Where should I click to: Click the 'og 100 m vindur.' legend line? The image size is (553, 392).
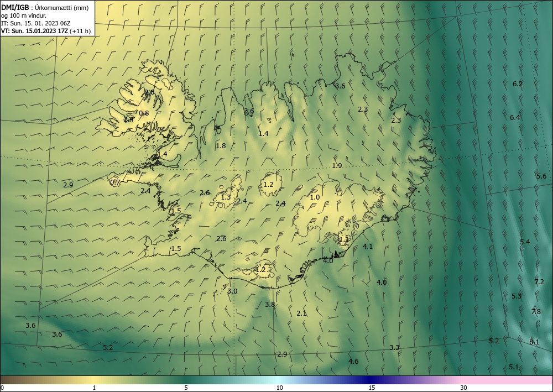tap(24, 15)
